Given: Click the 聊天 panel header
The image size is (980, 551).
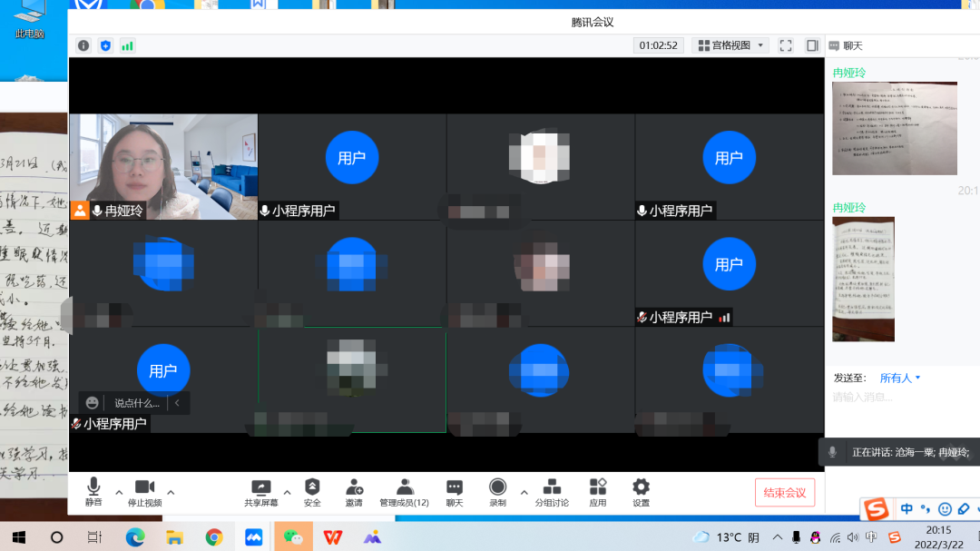Looking at the screenshot, I should (847, 45).
